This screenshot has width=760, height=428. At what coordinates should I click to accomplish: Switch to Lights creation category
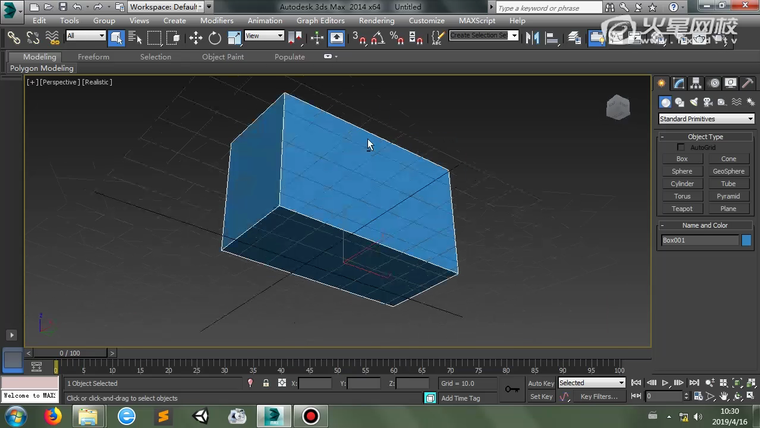[x=693, y=102]
